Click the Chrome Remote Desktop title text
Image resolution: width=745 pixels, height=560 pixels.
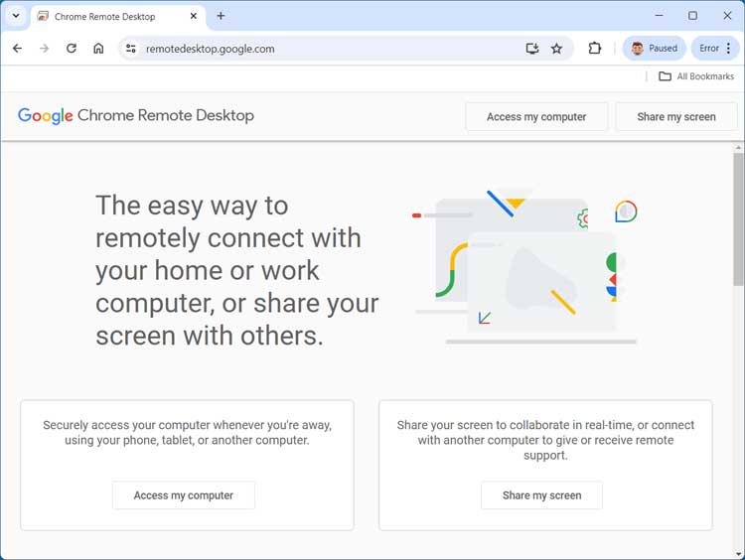[x=166, y=115]
